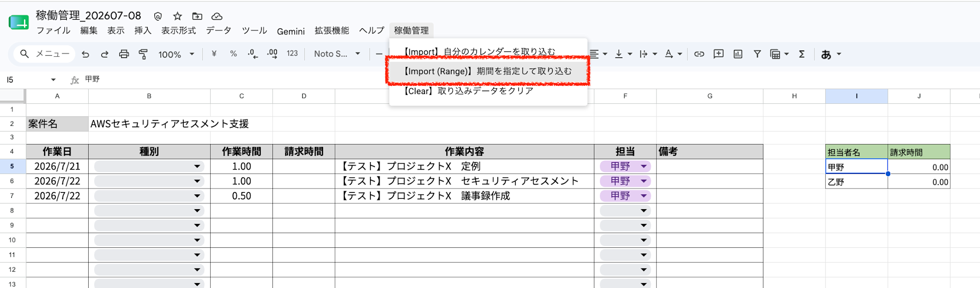This screenshot has height=288, width=980.
Task: Click the 乙野 担当者名 cell
Action: 857,182
